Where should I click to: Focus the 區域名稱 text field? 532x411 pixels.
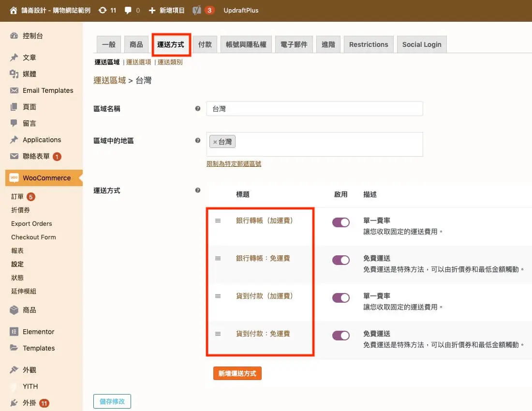(x=314, y=109)
